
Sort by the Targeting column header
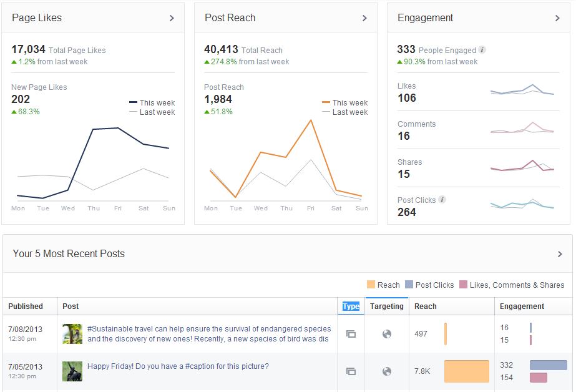pyautogui.click(x=386, y=306)
